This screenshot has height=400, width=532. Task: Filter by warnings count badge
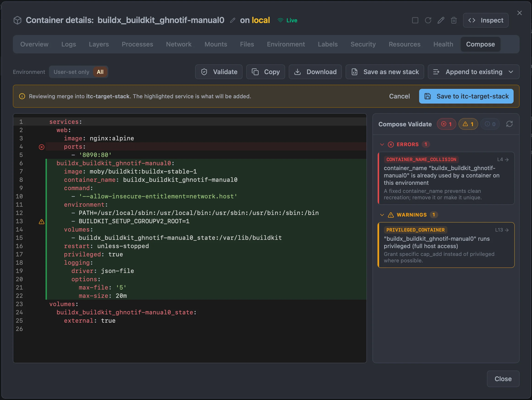468,124
